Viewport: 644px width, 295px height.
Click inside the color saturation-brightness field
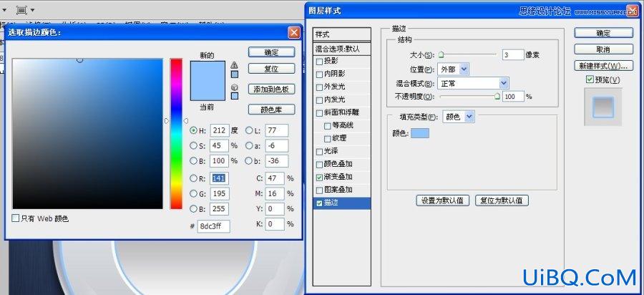point(87,133)
